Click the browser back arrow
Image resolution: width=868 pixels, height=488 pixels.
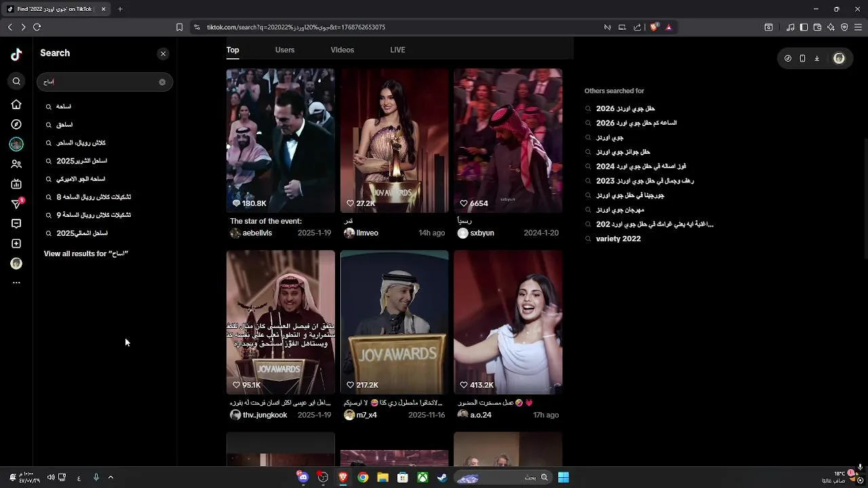click(9, 27)
